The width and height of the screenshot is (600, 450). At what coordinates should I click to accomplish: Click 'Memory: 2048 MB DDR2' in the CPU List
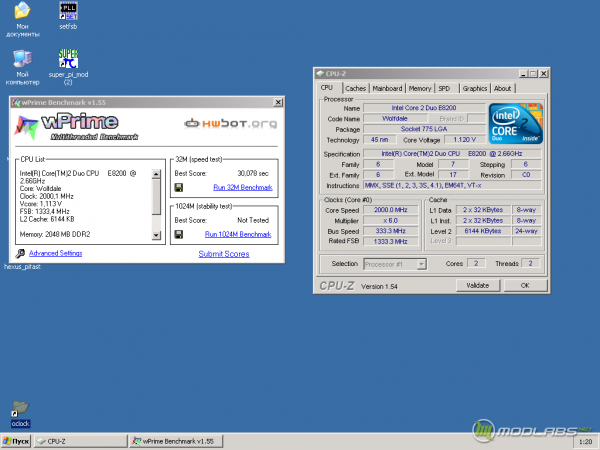pos(55,234)
